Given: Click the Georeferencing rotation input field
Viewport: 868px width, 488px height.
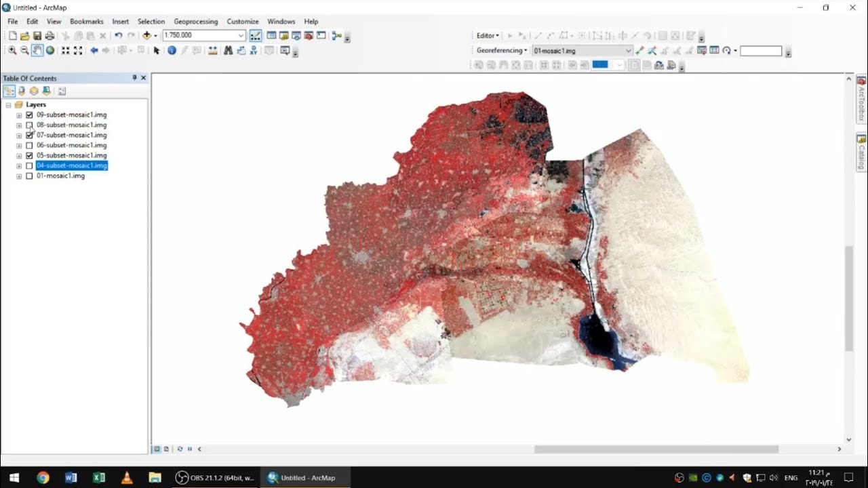Looking at the screenshot, I should 761,51.
